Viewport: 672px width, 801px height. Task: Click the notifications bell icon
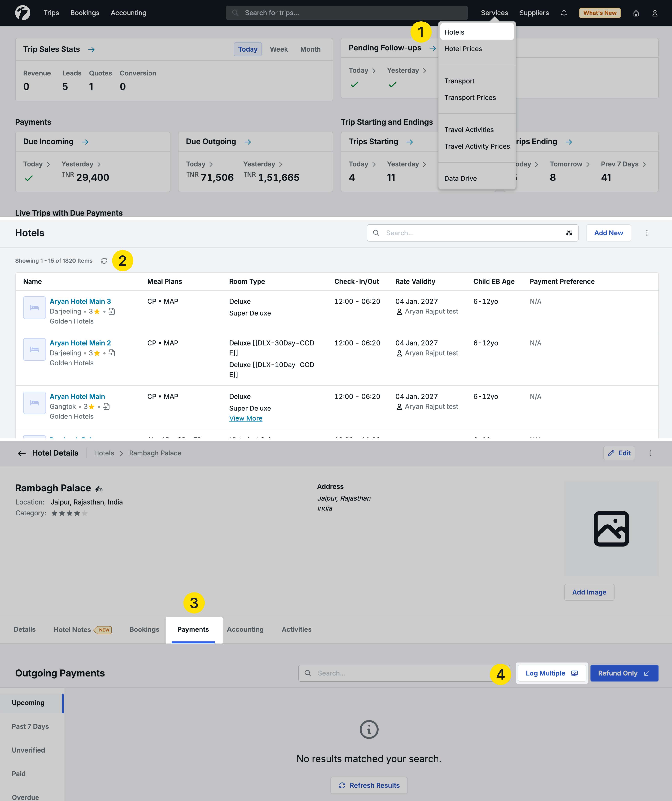pyautogui.click(x=564, y=13)
